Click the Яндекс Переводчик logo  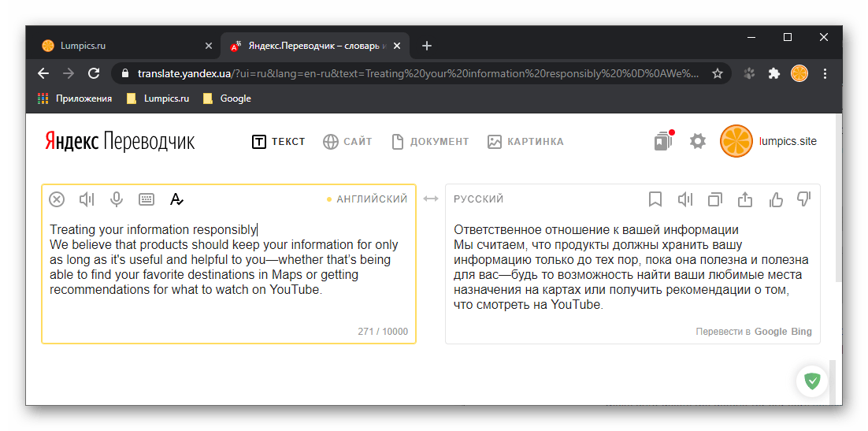tap(120, 142)
